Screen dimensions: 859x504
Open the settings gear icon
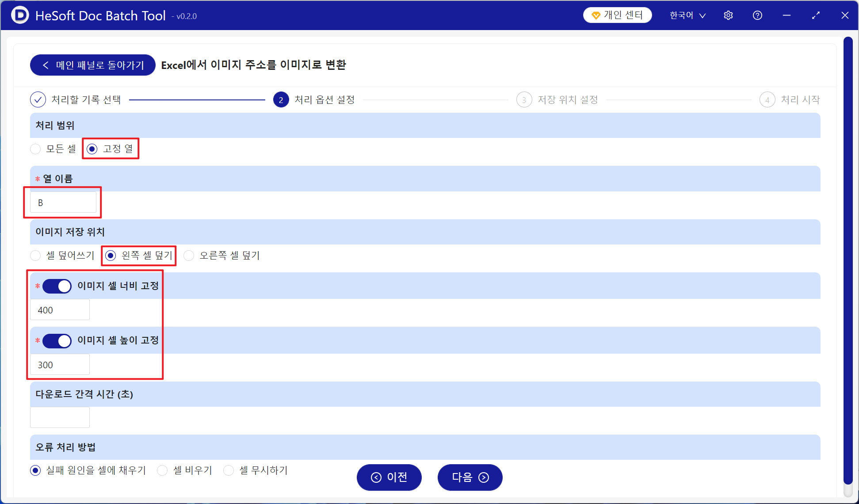tap(728, 15)
